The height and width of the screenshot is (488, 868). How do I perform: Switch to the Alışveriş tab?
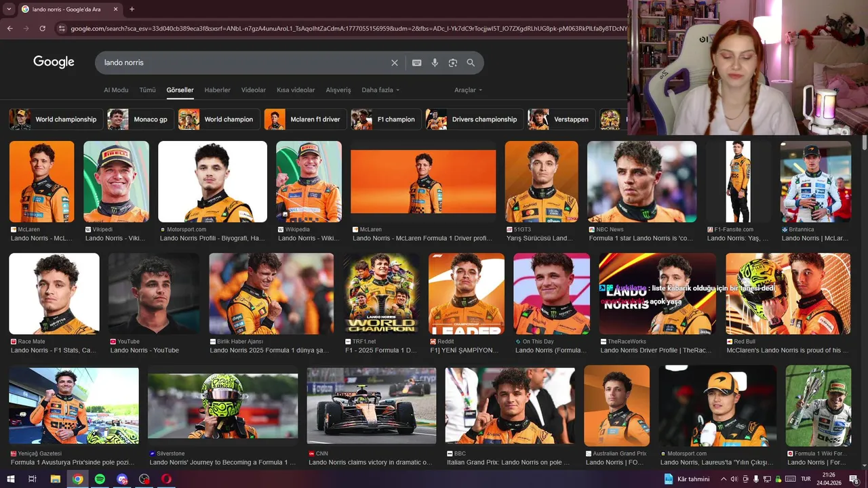point(338,90)
